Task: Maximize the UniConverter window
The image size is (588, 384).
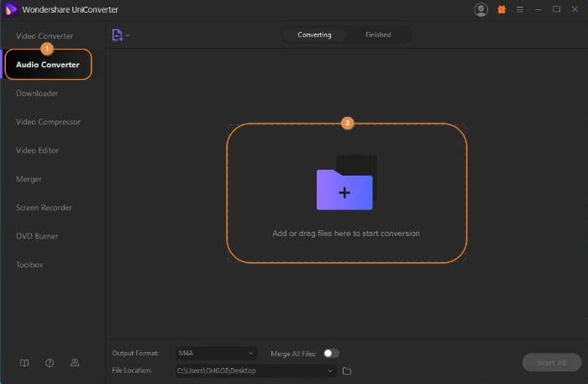Action: pos(556,9)
